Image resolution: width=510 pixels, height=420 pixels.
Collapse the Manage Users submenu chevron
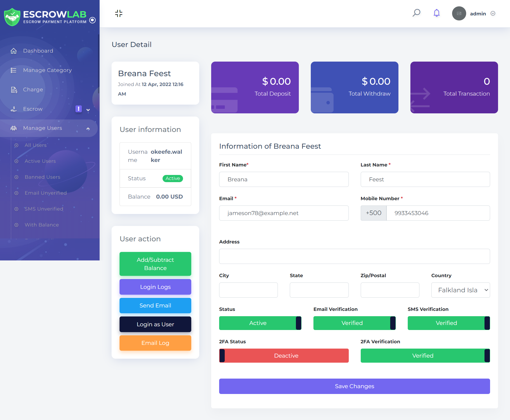[88, 128]
